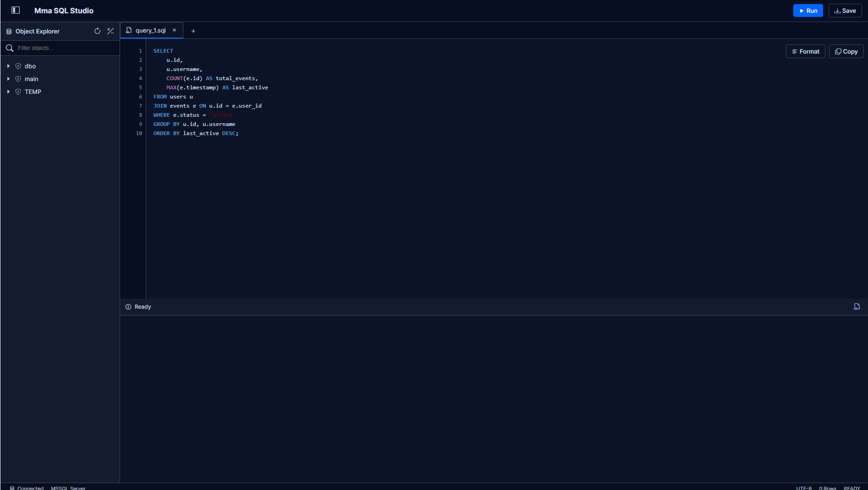Click the JOIN keyword on line 7
This screenshot has height=490, width=868.
pos(160,106)
